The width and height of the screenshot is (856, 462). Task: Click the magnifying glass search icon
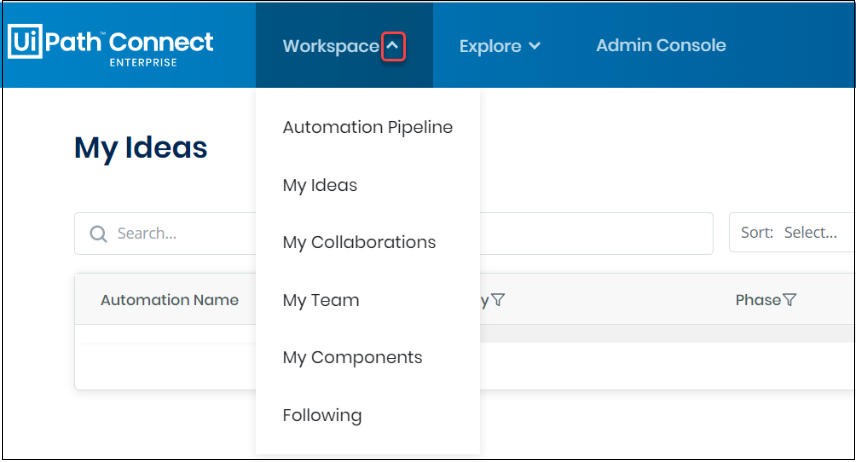[x=98, y=233]
